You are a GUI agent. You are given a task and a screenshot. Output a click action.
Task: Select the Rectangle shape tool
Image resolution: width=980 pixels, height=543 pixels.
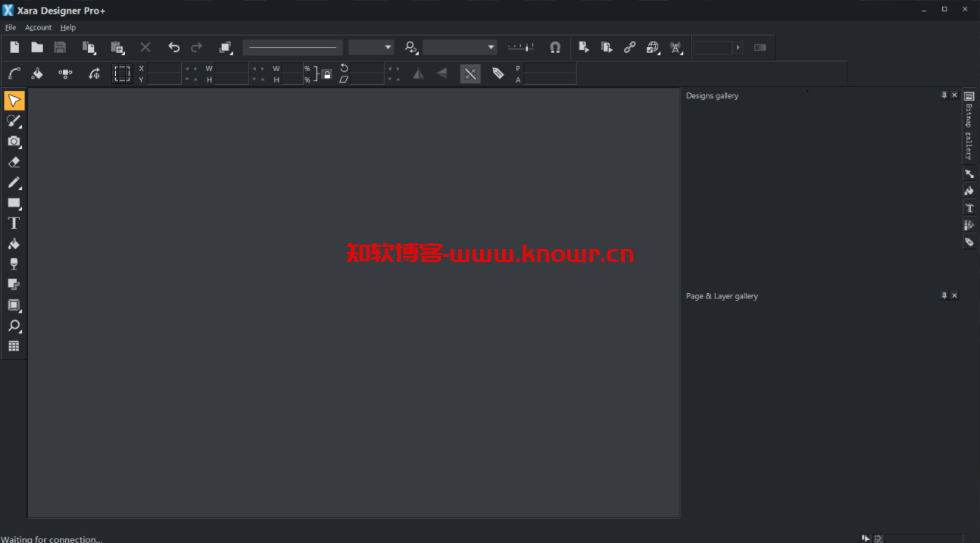point(14,203)
